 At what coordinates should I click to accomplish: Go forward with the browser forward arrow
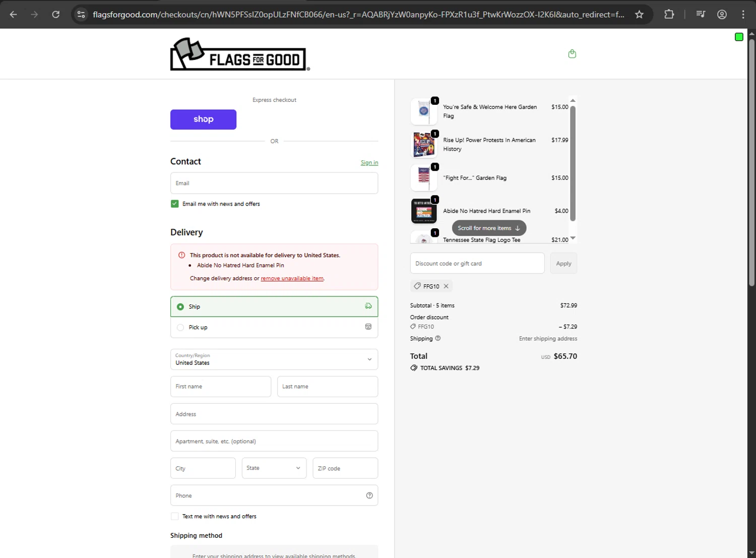[34, 15]
